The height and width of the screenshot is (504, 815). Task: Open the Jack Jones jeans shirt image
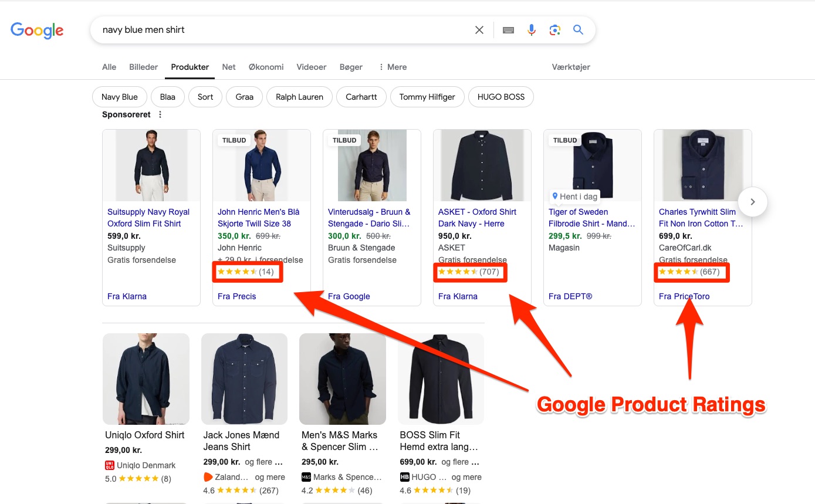[244, 379]
